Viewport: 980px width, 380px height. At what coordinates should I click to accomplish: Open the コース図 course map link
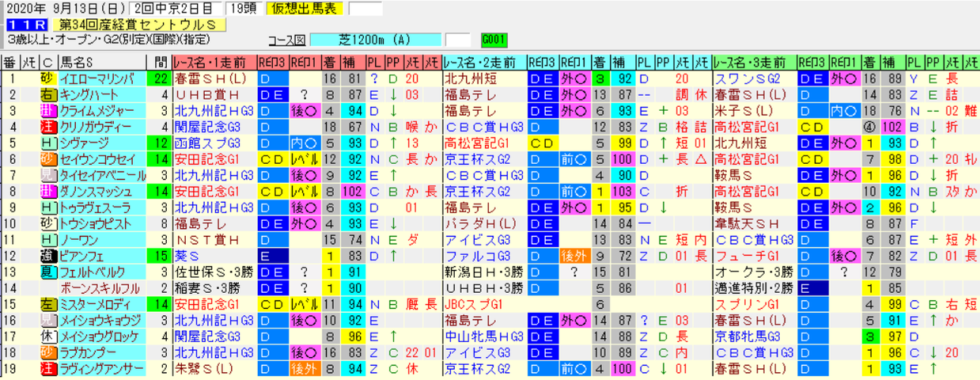point(288,40)
